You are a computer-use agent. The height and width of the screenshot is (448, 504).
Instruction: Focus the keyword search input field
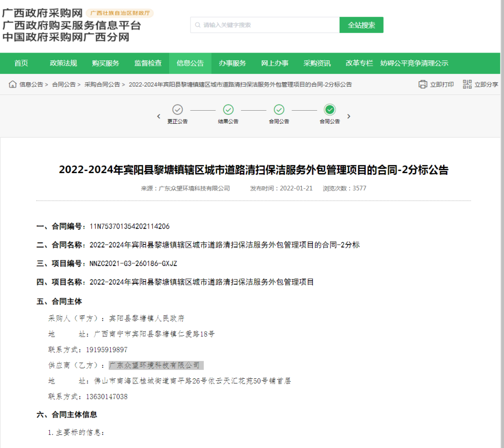(x=265, y=25)
